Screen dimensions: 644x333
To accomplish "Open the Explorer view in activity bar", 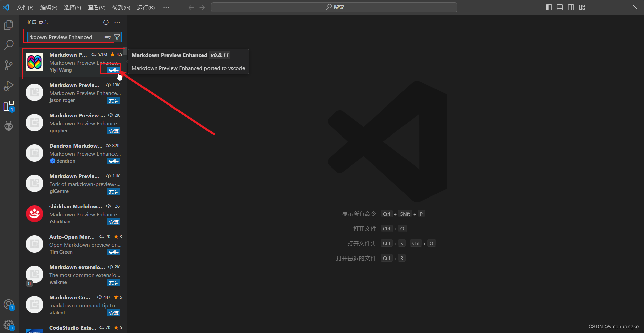I will coord(9,25).
